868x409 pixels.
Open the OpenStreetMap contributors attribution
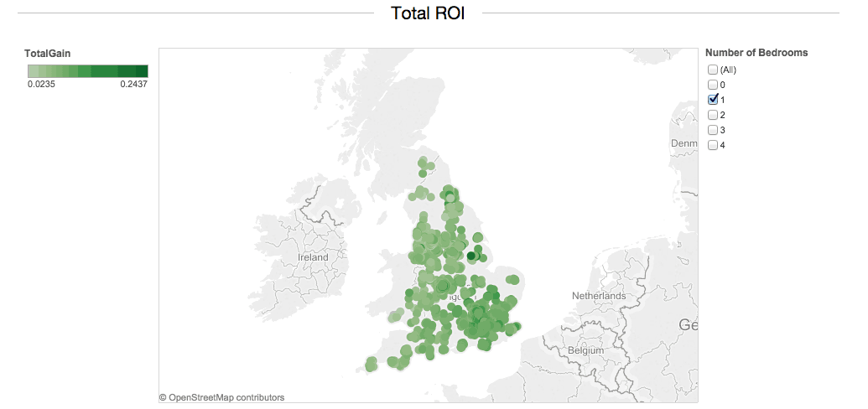click(222, 397)
